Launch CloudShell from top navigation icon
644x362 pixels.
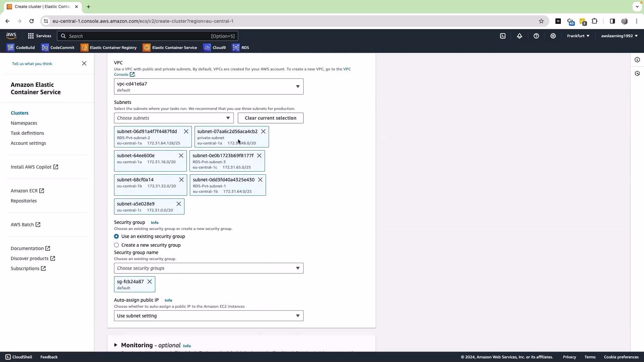[x=503, y=36]
